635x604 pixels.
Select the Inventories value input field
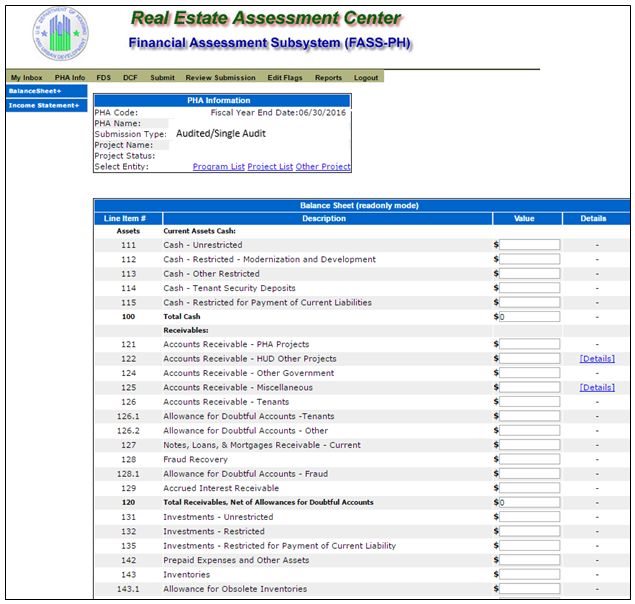(x=530, y=575)
